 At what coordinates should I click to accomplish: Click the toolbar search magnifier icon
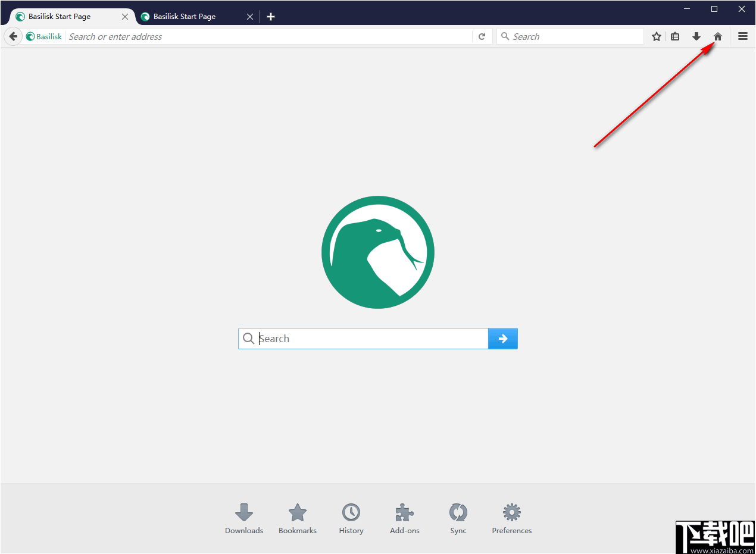[505, 36]
